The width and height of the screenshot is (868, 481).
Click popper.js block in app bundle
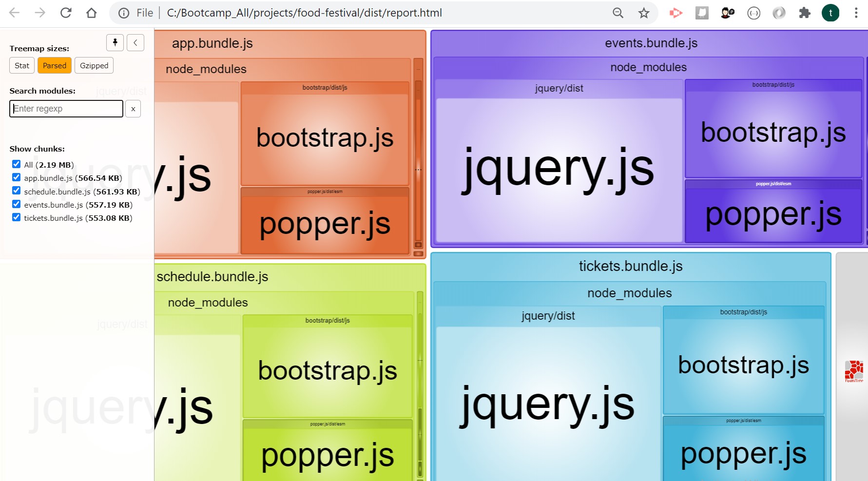[x=325, y=225]
